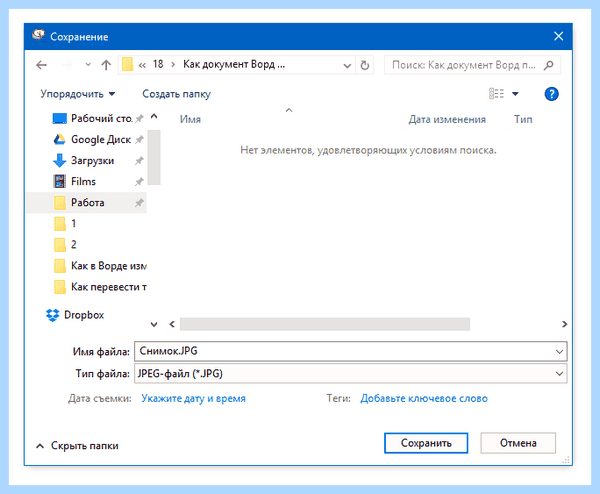Expand the address bar history dropdown
This screenshot has height=494, width=600.
pos(347,65)
